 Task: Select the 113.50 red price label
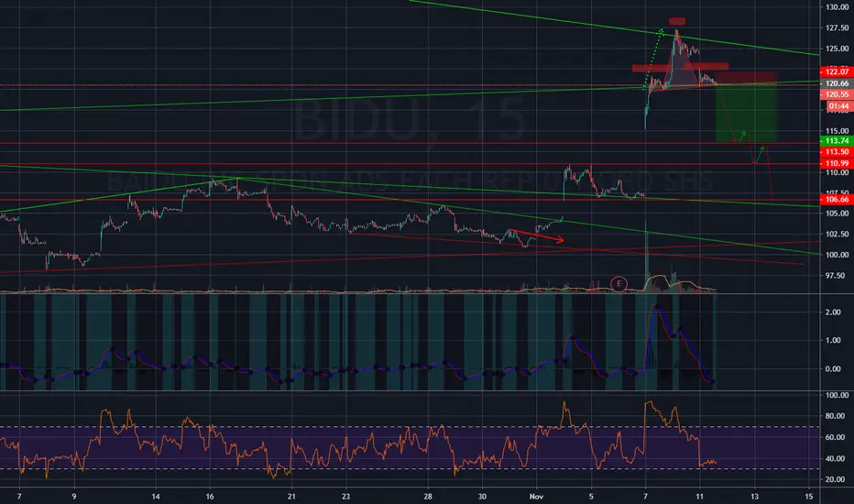pyautogui.click(x=837, y=152)
